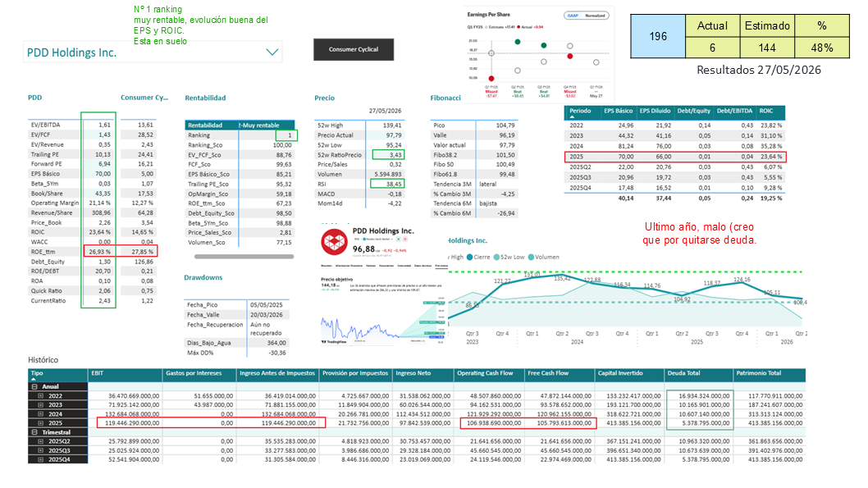Click the Volumen legend marker

(532, 257)
